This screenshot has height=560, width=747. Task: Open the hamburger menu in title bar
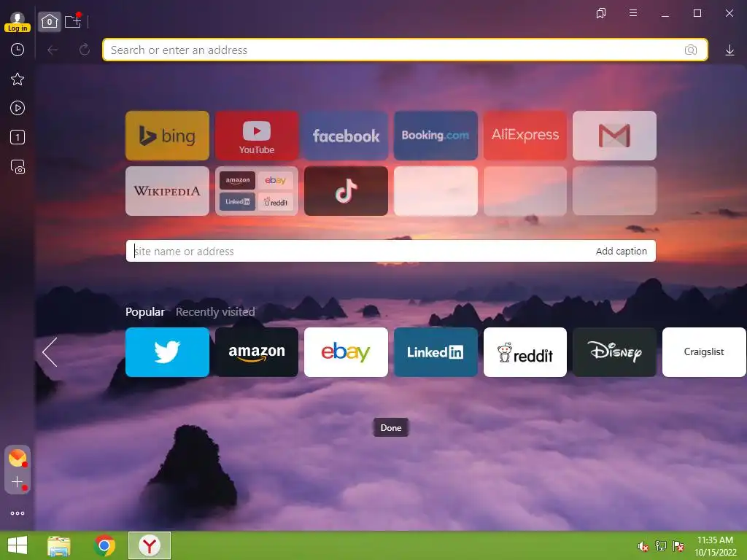(633, 13)
